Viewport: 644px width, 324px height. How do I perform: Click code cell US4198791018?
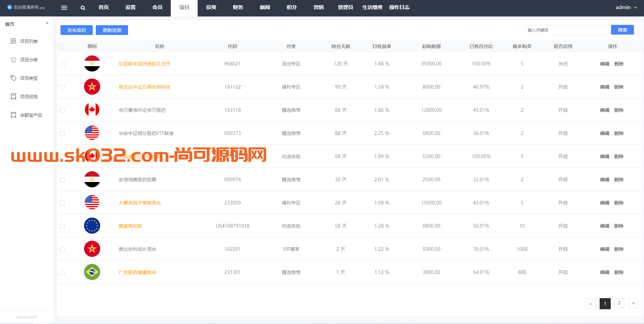(x=233, y=226)
